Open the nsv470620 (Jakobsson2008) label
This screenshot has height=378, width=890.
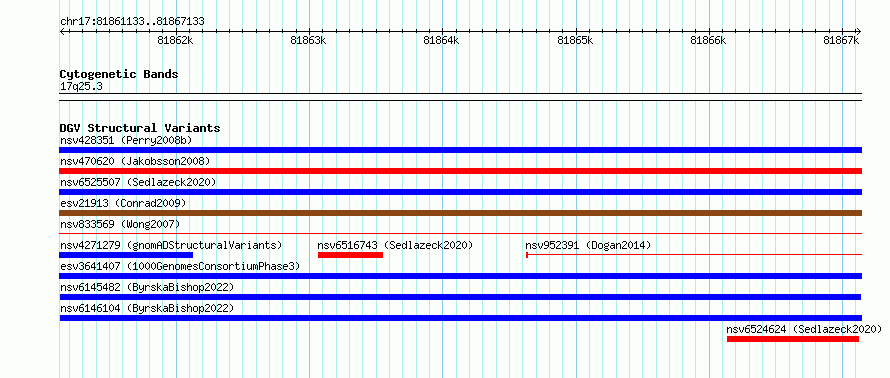(135, 161)
